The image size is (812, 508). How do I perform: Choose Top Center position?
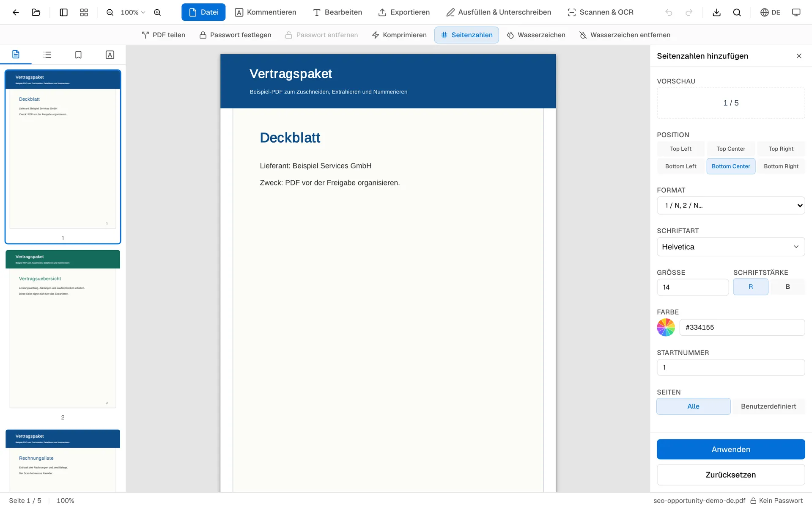731,149
